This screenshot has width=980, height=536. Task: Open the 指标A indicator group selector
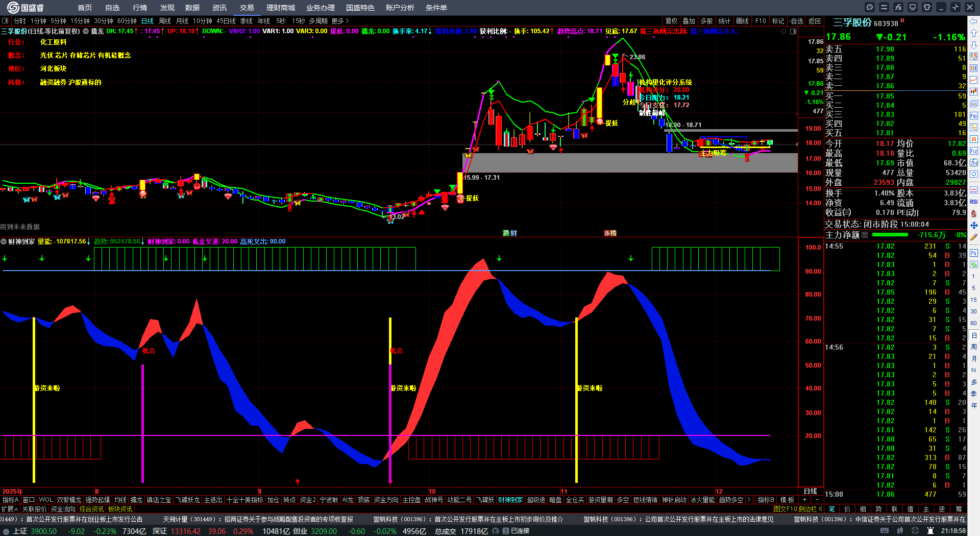point(10,500)
